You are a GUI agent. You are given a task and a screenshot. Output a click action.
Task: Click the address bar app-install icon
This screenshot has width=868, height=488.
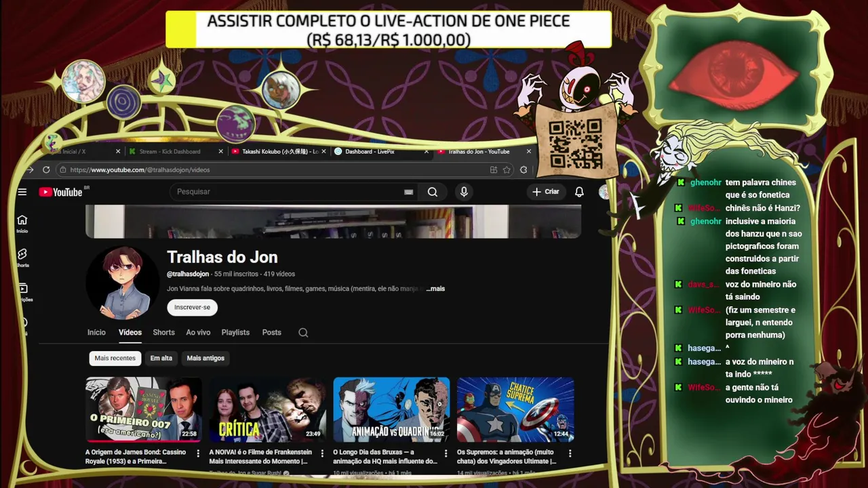pyautogui.click(x=494, y=169)
